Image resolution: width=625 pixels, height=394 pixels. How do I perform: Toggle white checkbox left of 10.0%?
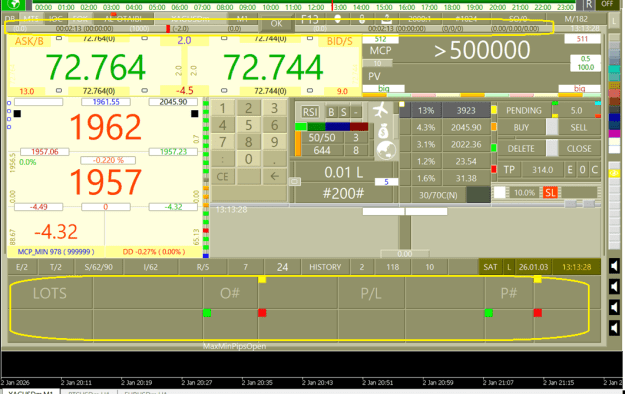click(500, 193)
